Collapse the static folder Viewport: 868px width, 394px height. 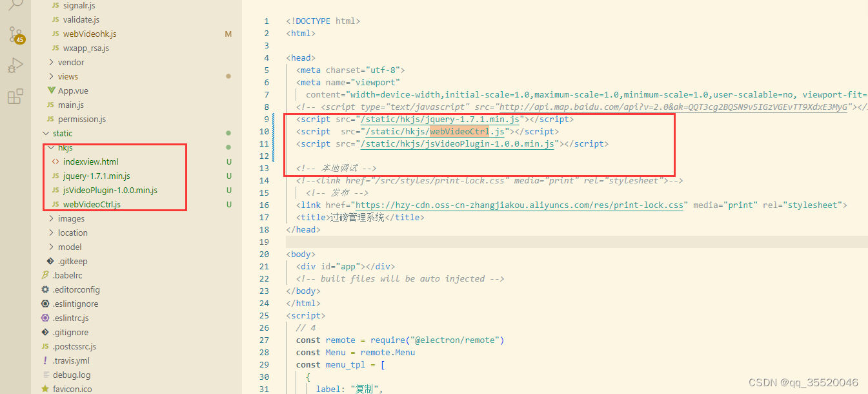point(63,133)
